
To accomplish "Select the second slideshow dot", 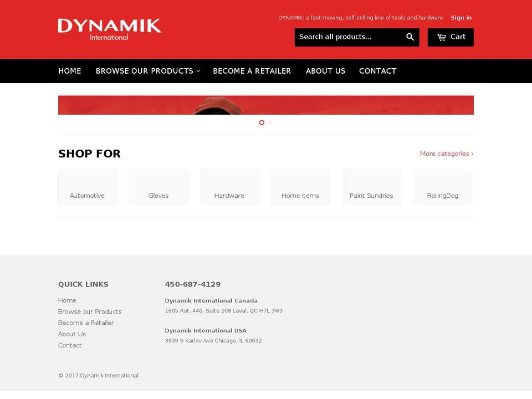I will (270, 122).
